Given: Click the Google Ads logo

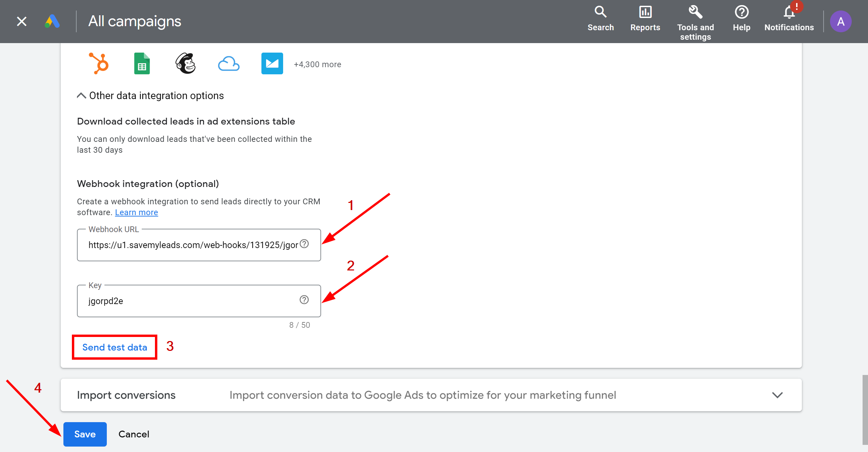Looking at the screenshot, I should coord(52,21).
